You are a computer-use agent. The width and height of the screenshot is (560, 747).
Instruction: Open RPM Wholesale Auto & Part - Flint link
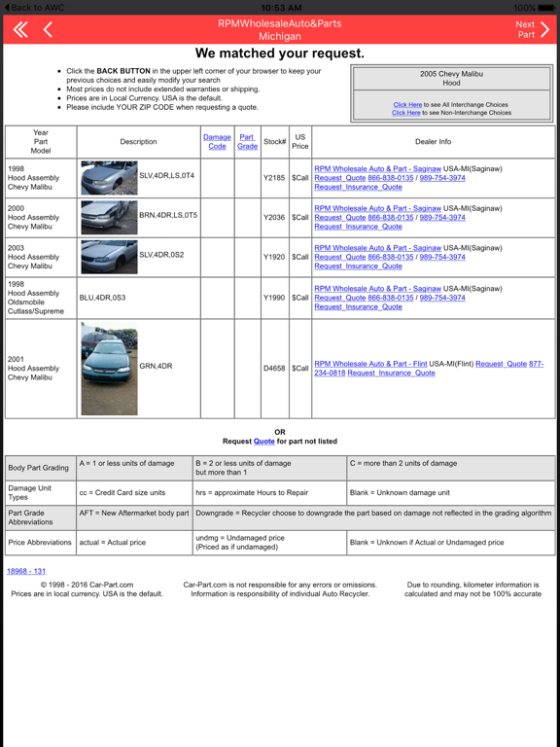[x=370, y=364]
